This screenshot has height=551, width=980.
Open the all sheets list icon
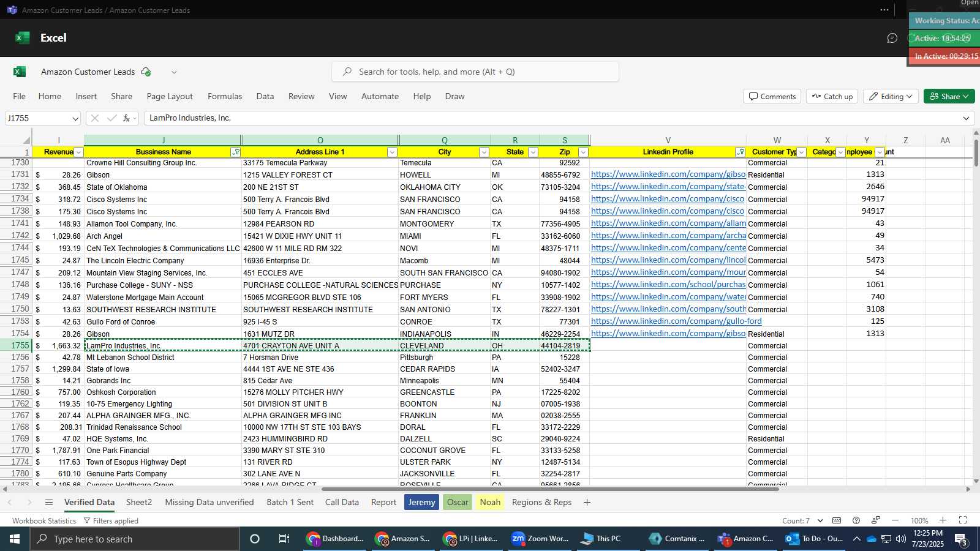49,502
